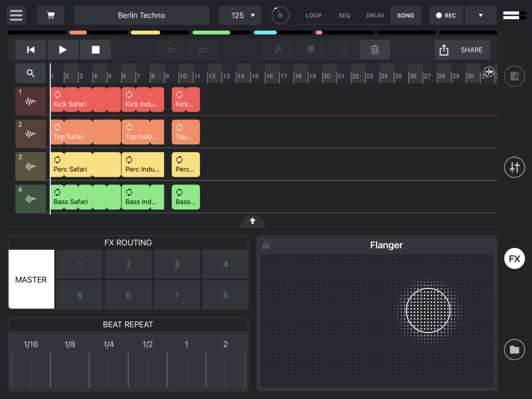Switch to the LOOP tab
The image size is (532, 399).
click(314, 16)
